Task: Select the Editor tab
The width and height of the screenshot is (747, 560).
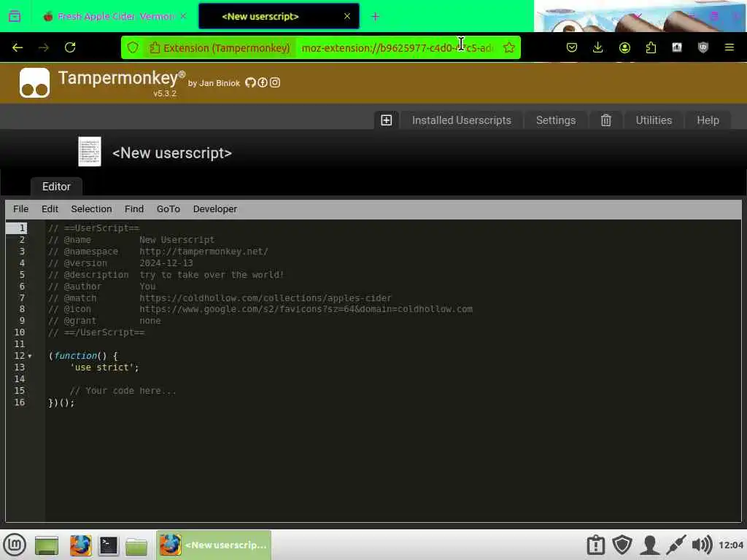Action: (56, 187)
